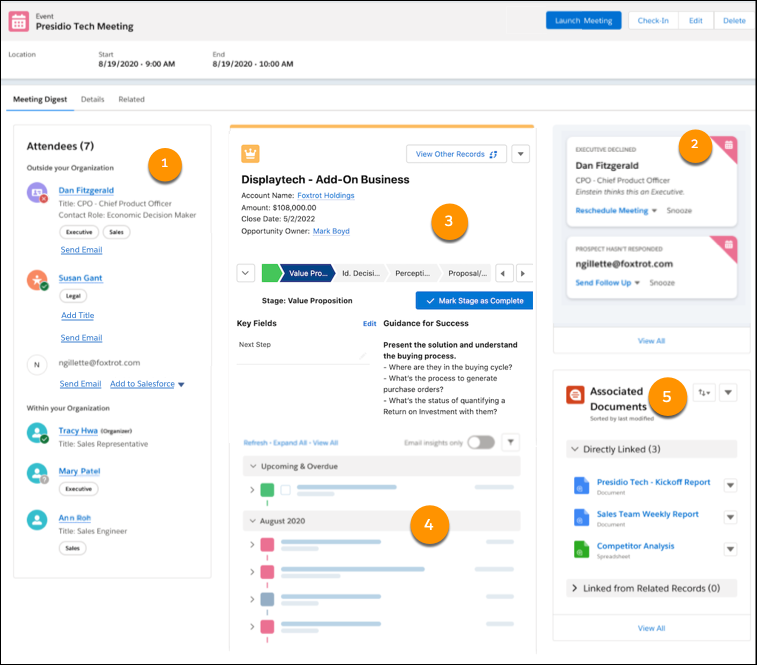Open dropdown for Presidio Tech - Kickoff Report
Image resolution: width=758 pixels, height=667 pixels.
(x=730, y=485)
